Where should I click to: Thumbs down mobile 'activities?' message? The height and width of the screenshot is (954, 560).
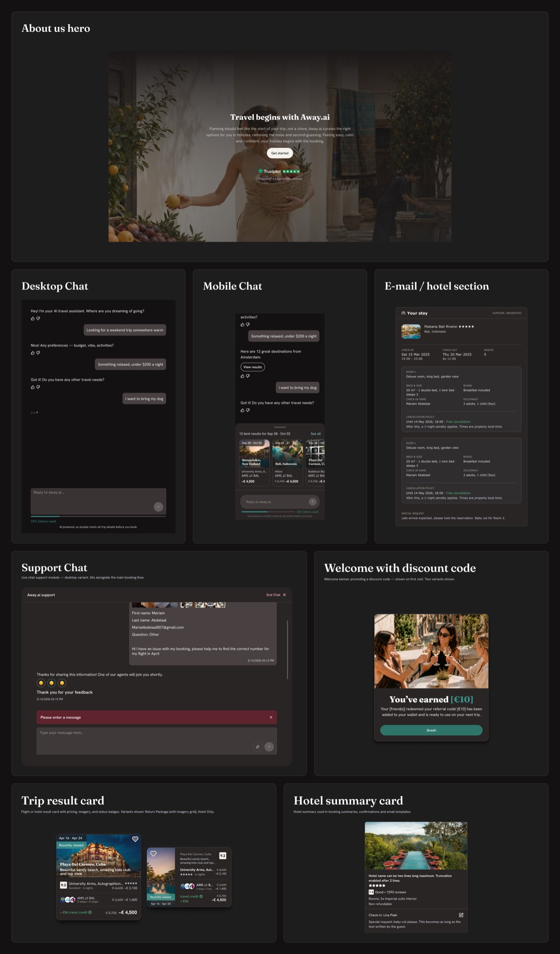(248, 325)
